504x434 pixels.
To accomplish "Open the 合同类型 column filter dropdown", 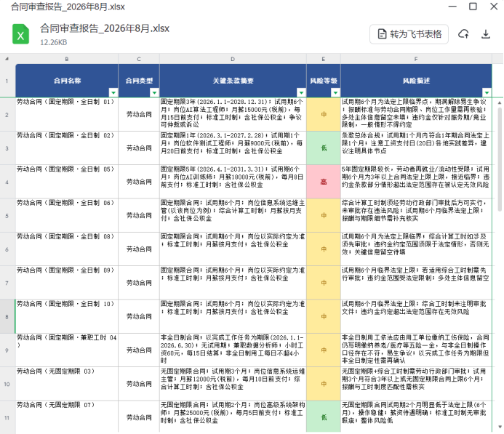I will pos(155,93).
